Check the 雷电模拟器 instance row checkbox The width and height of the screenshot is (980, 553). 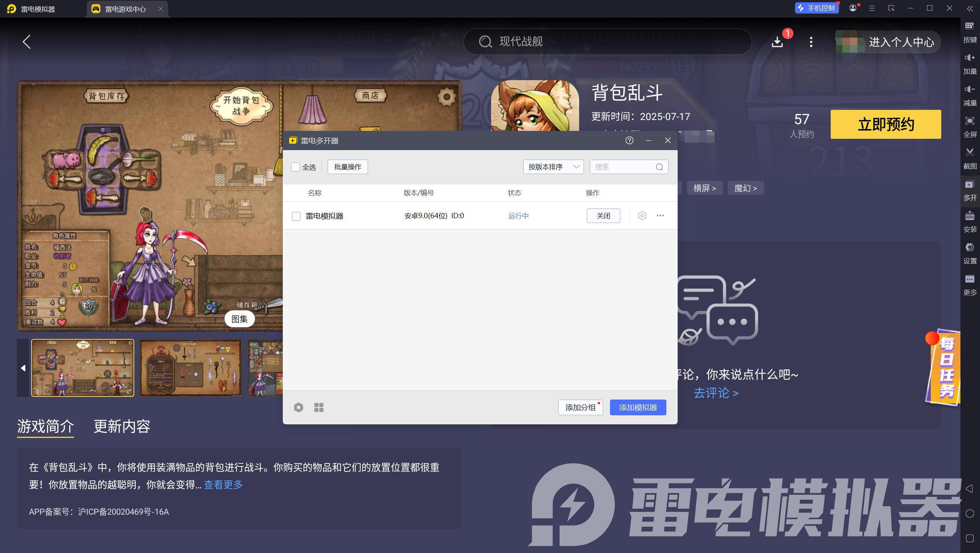coord(296,216)
